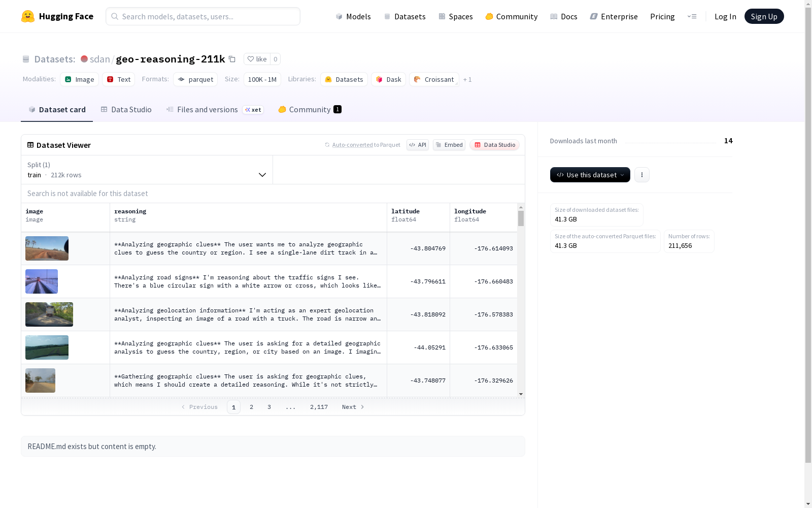The image size is (812, 508).
Task: Select the parquet format tag
Action: 195,79
